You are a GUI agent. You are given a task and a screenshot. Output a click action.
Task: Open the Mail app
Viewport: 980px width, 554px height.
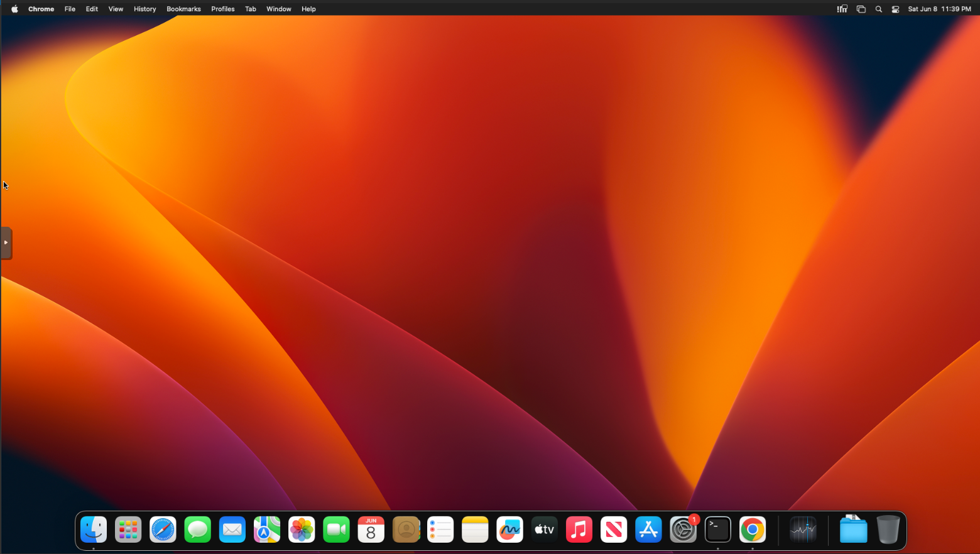[x=232, y=530]
